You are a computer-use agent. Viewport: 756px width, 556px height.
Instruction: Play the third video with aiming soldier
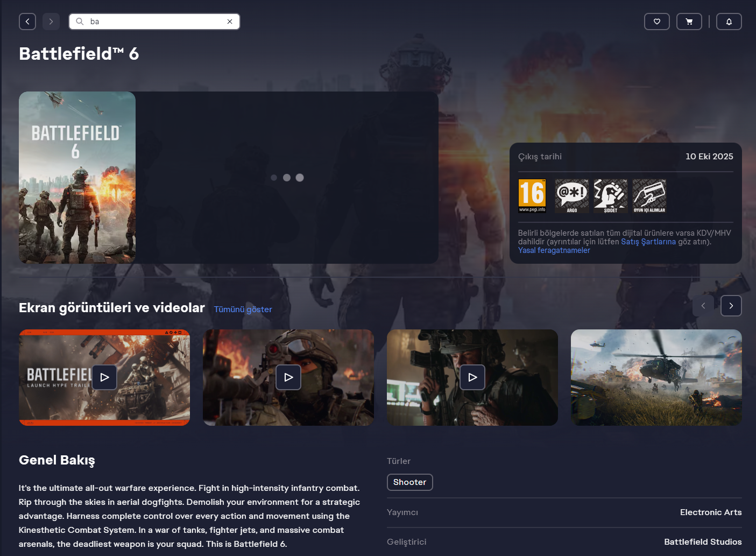tap(472, 377)
